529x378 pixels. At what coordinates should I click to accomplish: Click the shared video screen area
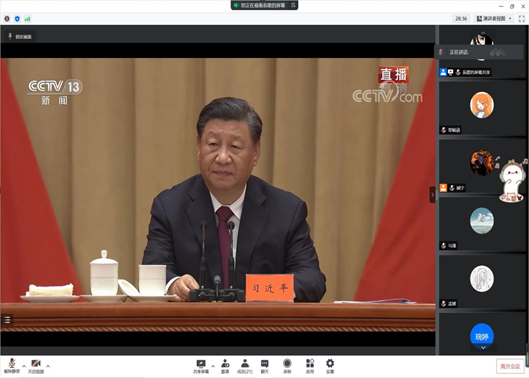(218, 195)
